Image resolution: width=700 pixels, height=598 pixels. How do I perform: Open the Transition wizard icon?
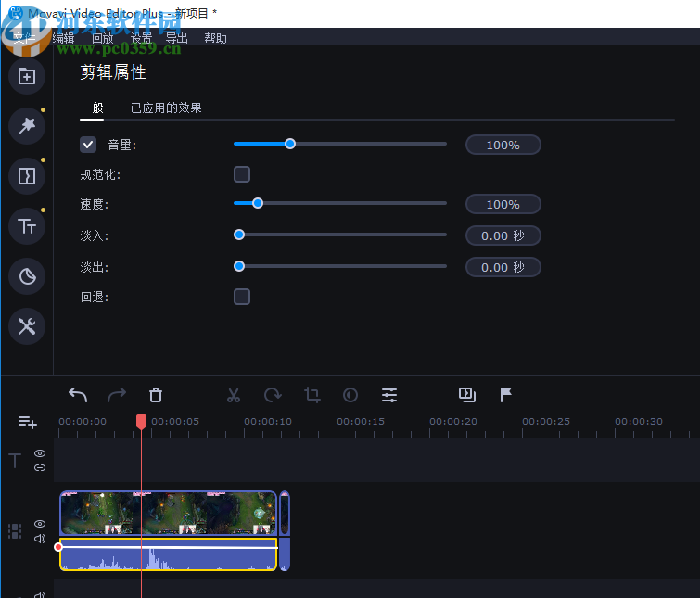467,395
